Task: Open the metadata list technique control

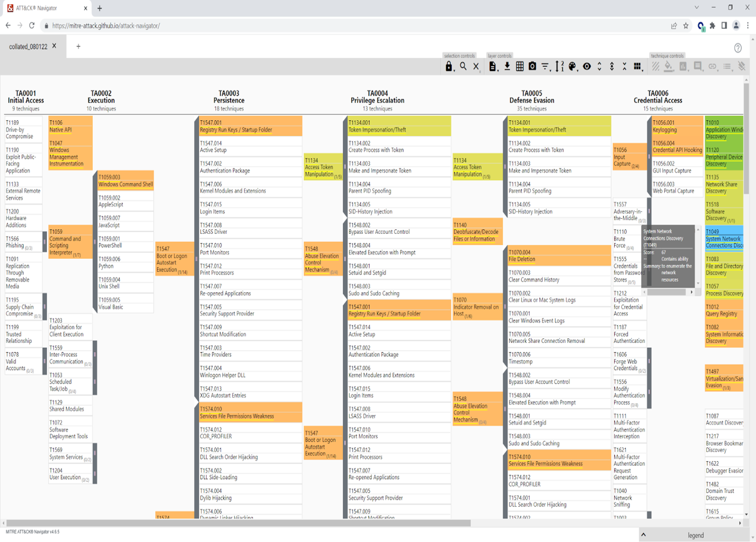Action: (727, 66)
